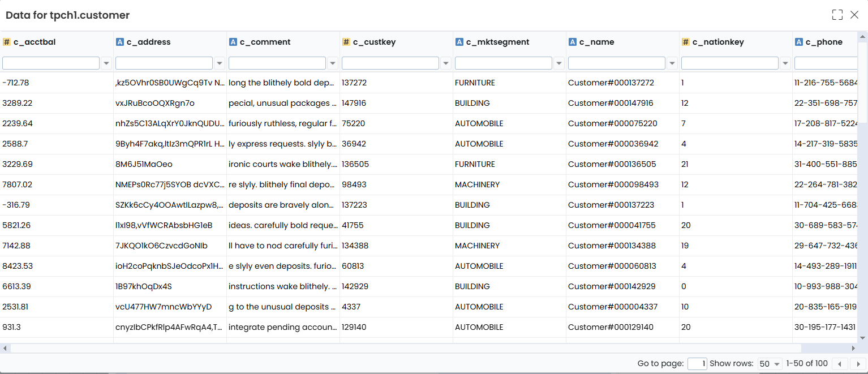The height and width of the screenshot is (374, 868).
Task: Focus the c_phone filter input
Action: (x=826, y=63)
